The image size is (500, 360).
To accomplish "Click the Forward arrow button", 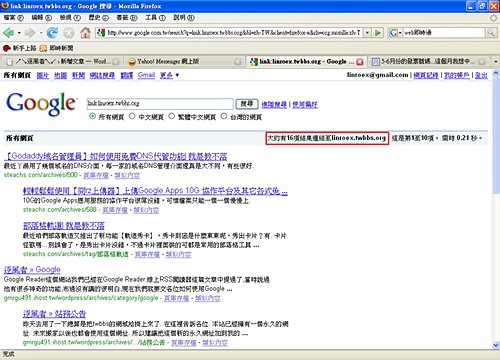I will point(30,33).
